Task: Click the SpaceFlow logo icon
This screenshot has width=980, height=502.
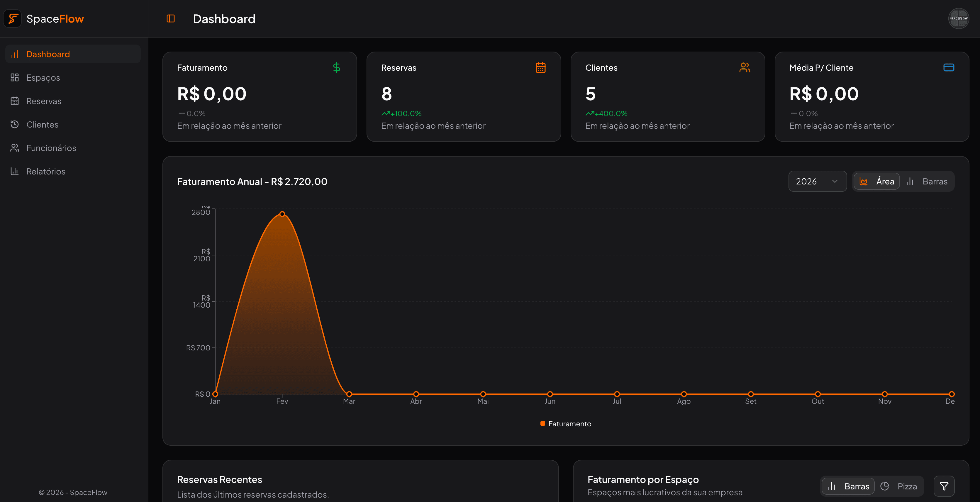Action: (x=13, y=18)
